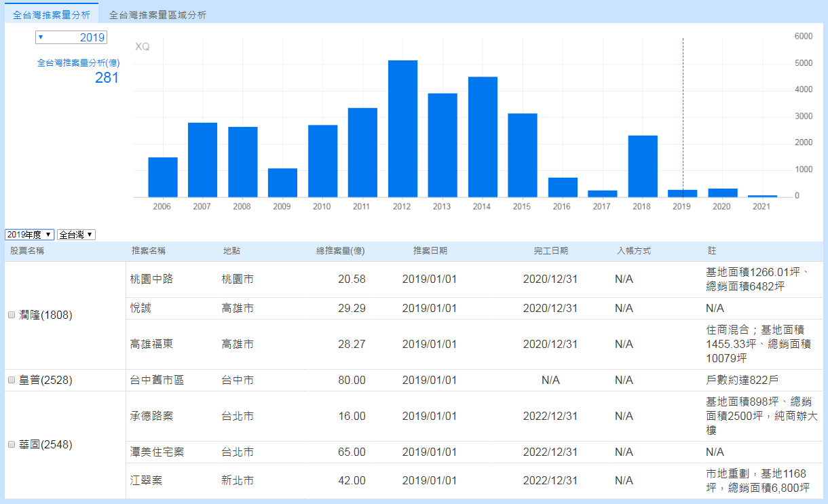Check the 皇普(2528) checkbox

11,381
